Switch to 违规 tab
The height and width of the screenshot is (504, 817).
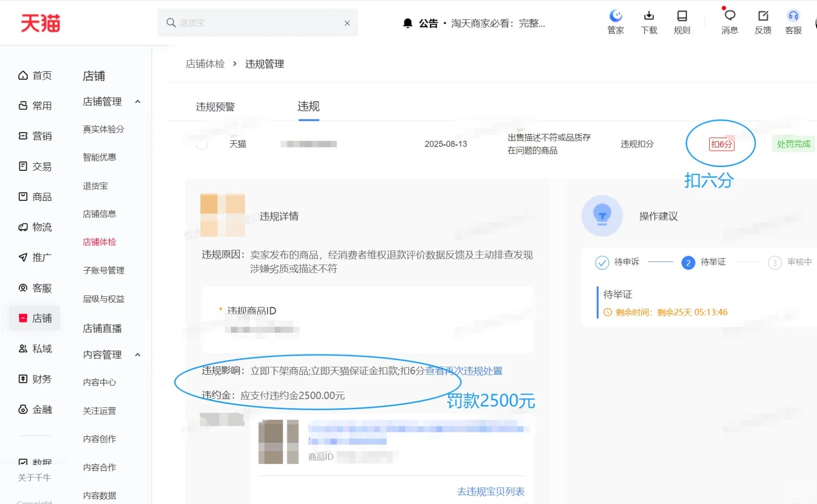[309, 107]
